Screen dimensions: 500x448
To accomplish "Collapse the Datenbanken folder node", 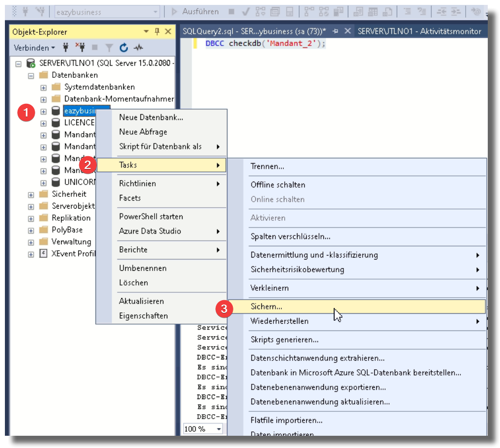I will click(x=31, y=75).
